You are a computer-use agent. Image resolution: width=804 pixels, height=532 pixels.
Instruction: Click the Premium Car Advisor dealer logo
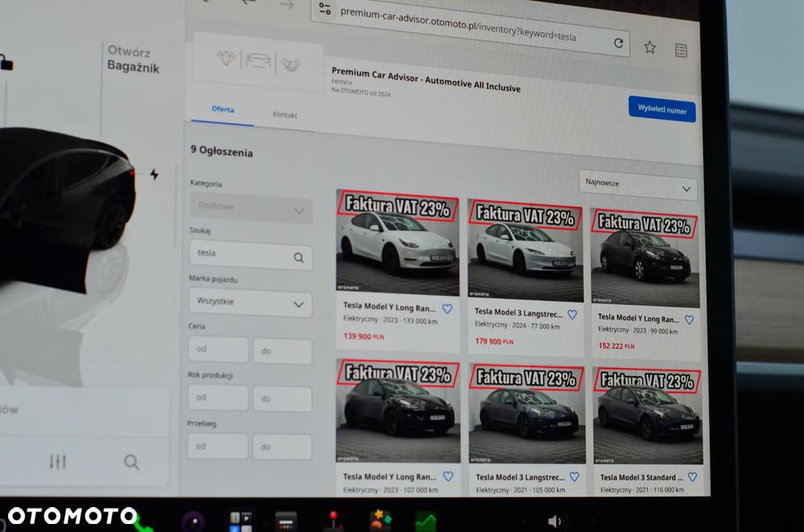tap(258, 62)
